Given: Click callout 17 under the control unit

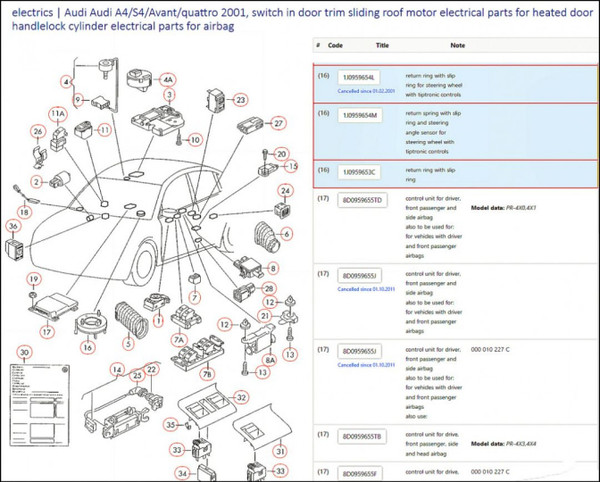Looking at the screenshot, I should pyautogui.click(x=45, y=331).
